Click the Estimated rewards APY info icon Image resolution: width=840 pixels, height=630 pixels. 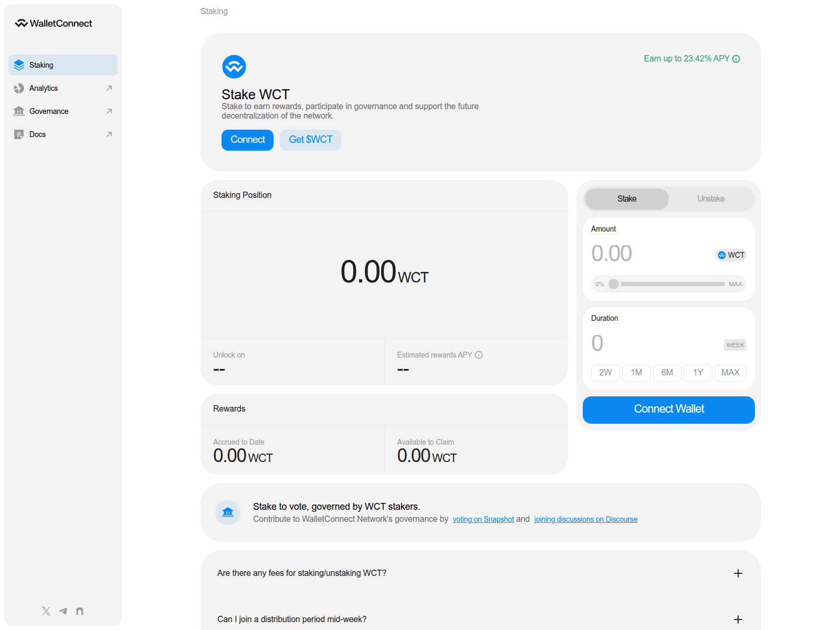[478, 355]
